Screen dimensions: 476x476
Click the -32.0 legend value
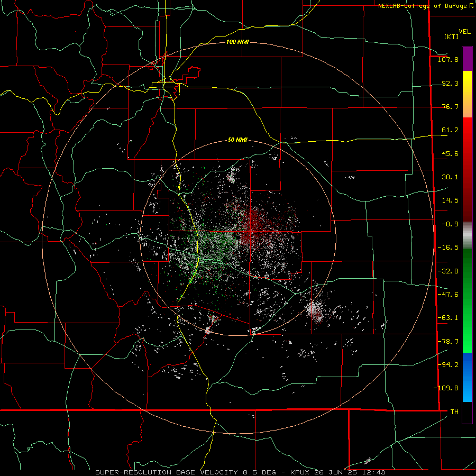(448, 271)
